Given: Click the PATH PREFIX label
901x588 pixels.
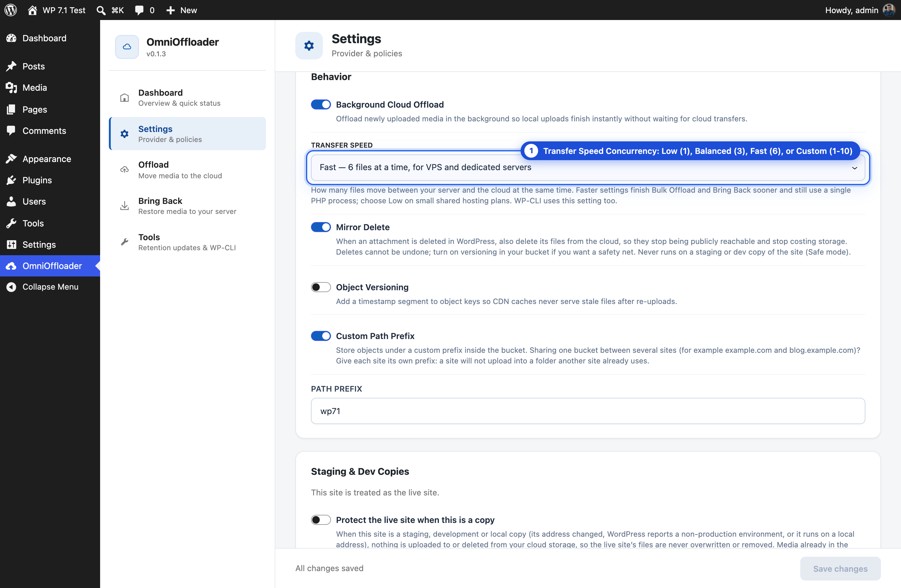Looking at the screenshot, I should [x=337, y=388].
